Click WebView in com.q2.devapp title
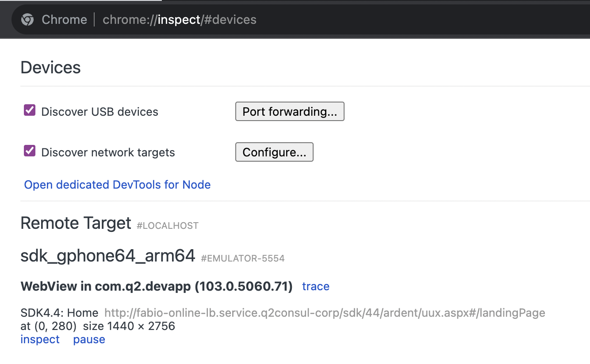Viewport: 590px width, 364px height. 157,286
